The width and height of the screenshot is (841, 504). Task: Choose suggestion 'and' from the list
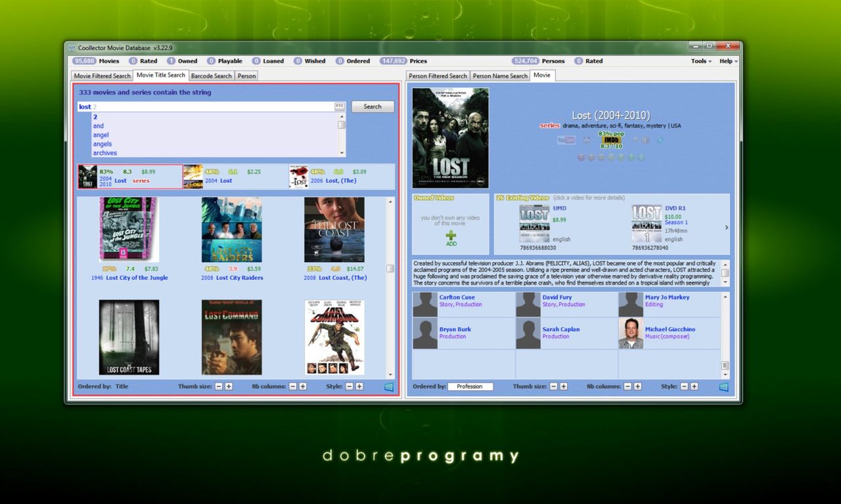pyautogui.click(x=98, y=126)
